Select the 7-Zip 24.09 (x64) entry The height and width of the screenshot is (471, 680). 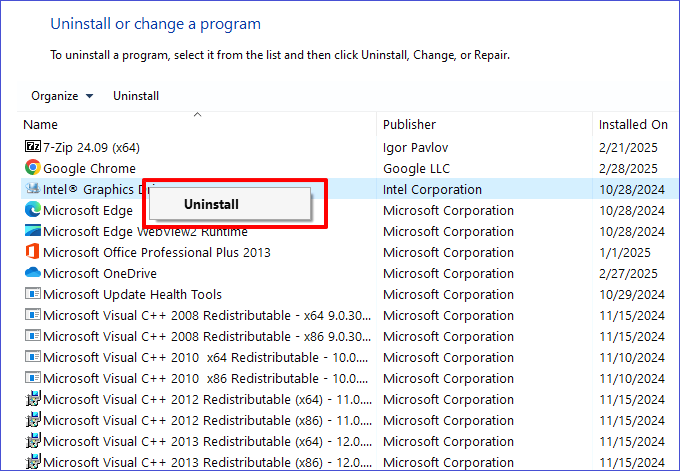[x=91, y=147]
